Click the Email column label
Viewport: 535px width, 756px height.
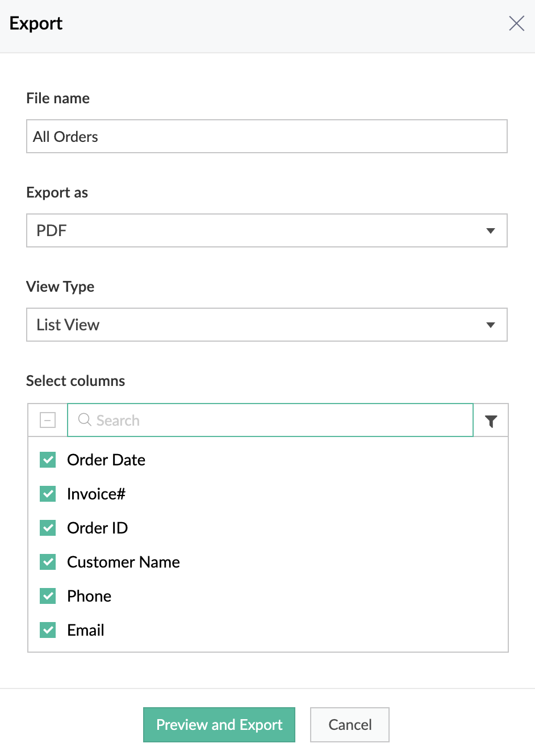86,630
